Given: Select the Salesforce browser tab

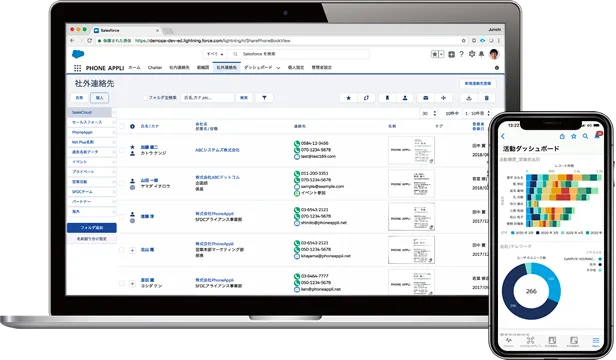Looking at the screenshot, I should (x=126, y=30).
